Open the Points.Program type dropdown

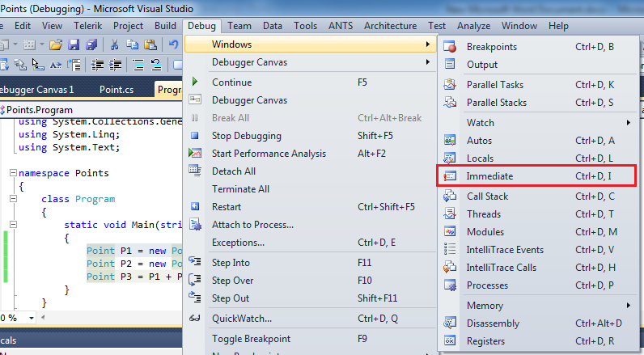pyautogui.click(x=91, y=110)
